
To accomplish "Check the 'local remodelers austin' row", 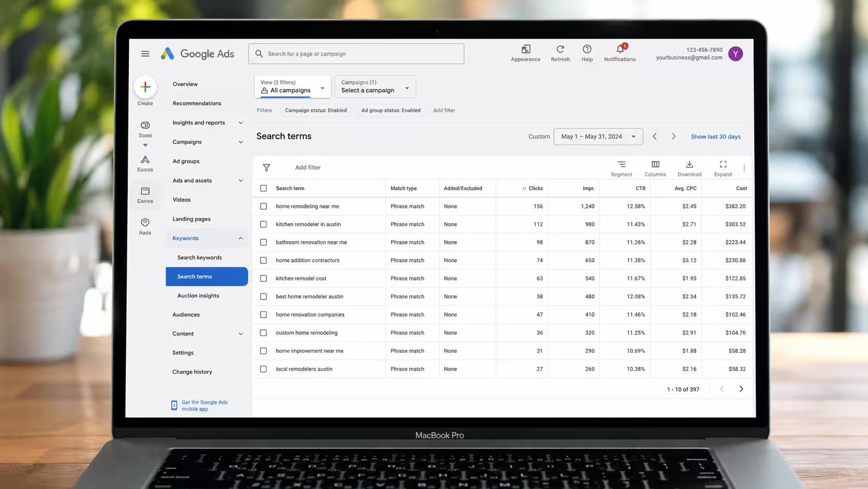I will coord(264,369).
